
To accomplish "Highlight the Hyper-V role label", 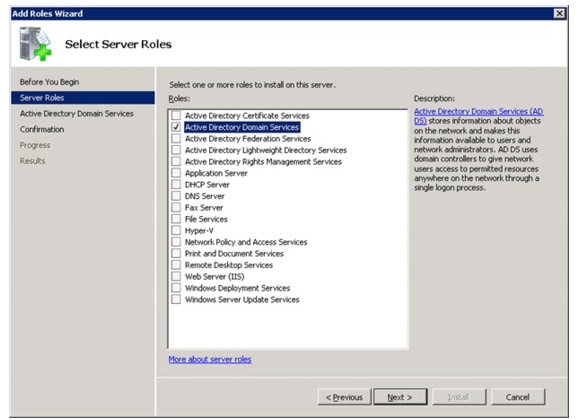I will [199, 230].
